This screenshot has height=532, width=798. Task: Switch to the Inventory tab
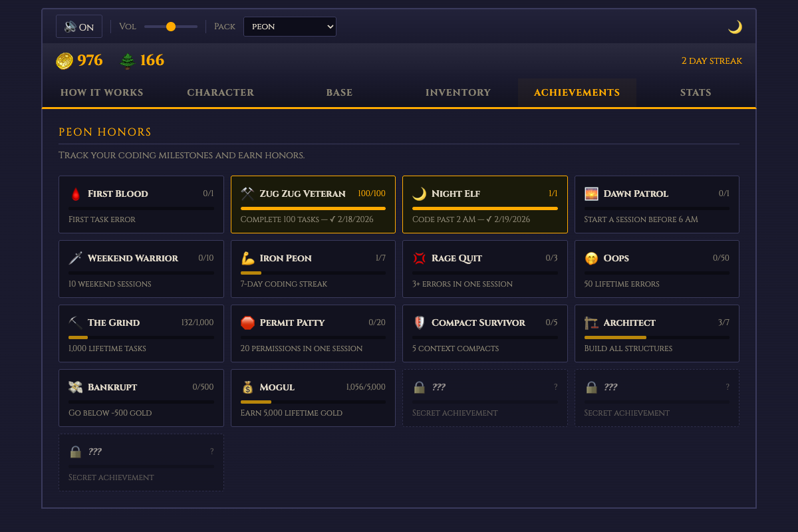tap(458, 93)
